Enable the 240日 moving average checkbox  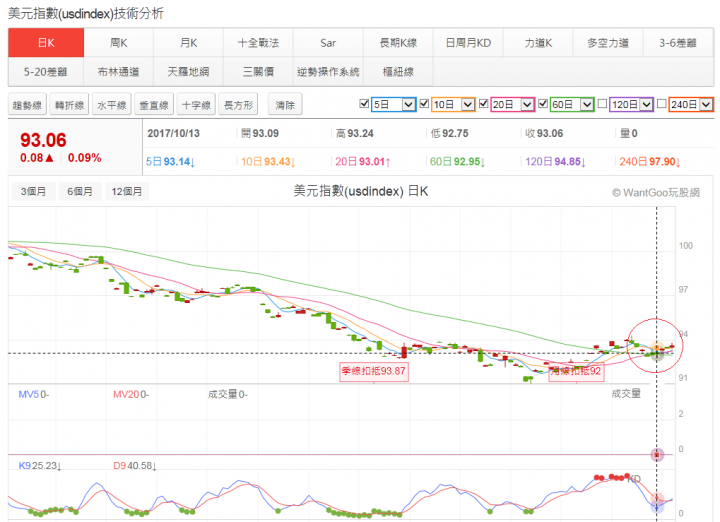661,104
